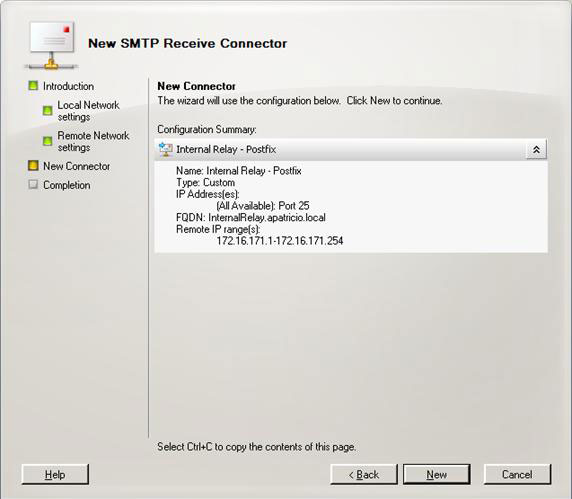Click the SMTP Receive Connector mail icon
Viewport: 572px width, 499px height.
[51, 46]
